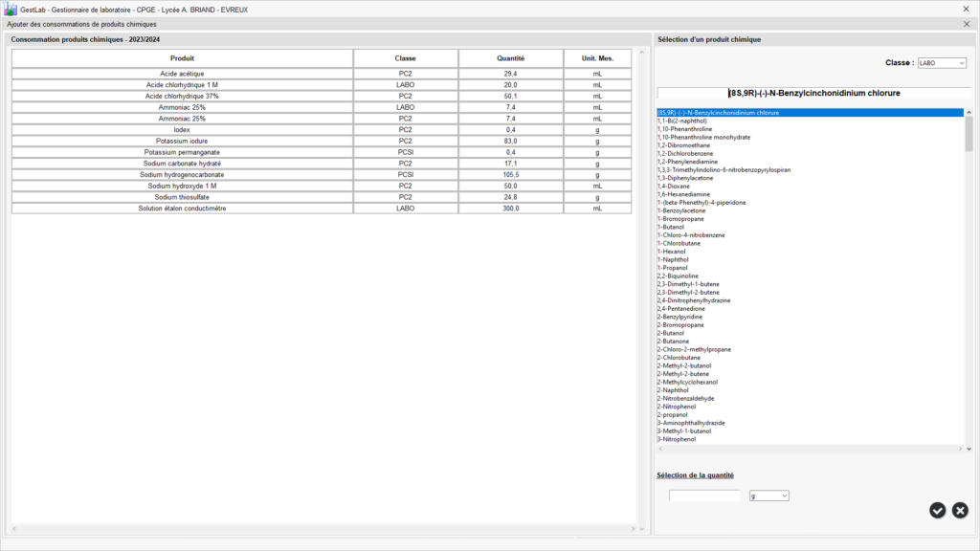Viewport: 980px width, 551px height.
Task: Sort by the Produit column header
Action: (x=182, y=58)
